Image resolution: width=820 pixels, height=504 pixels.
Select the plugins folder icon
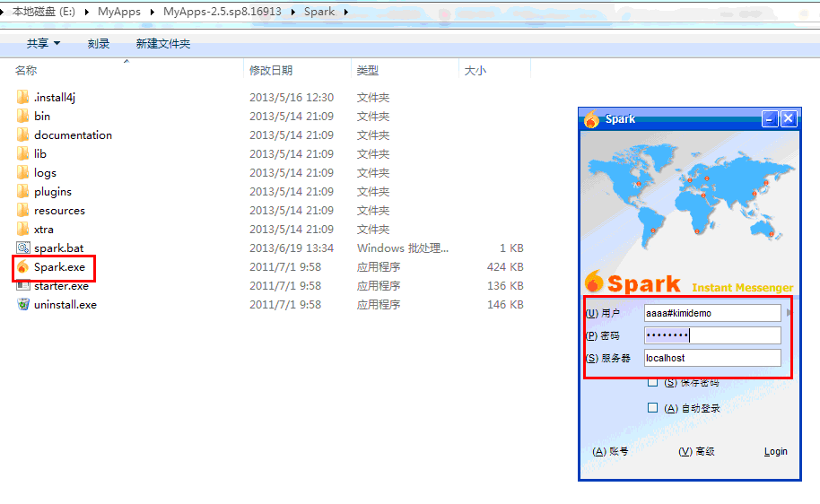click(x=22, y=191)
